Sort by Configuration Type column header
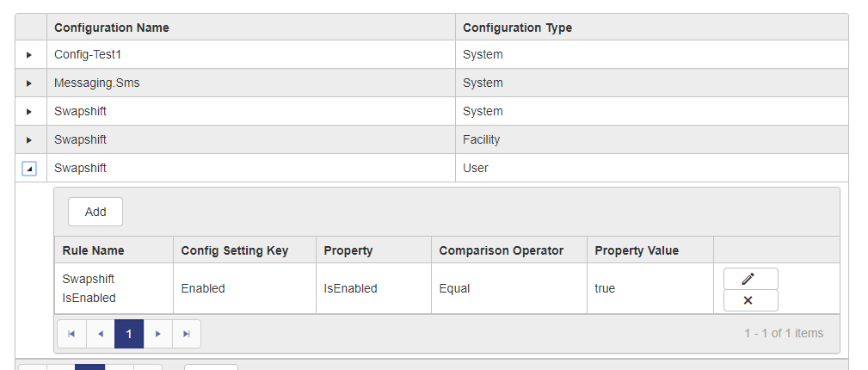This screenshot has width=868, height=370. [x=517, y=28]
